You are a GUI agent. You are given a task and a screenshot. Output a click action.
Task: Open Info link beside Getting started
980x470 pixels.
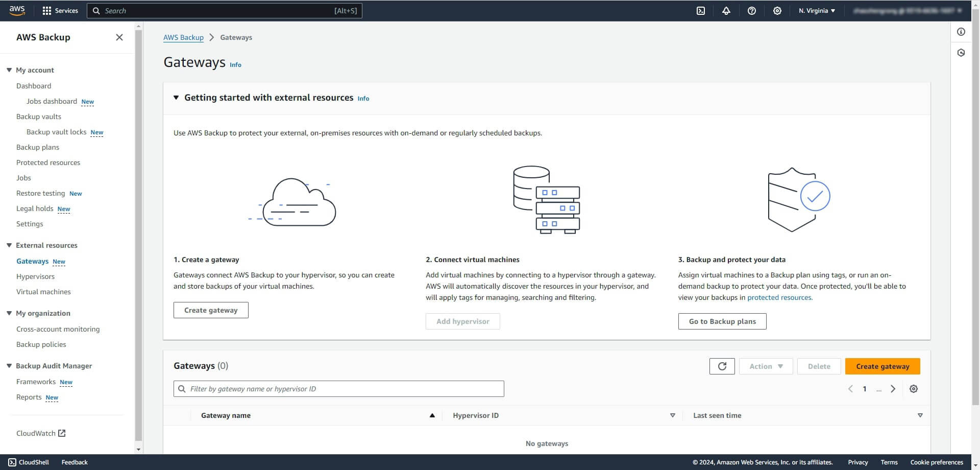[x=363, y=99]
